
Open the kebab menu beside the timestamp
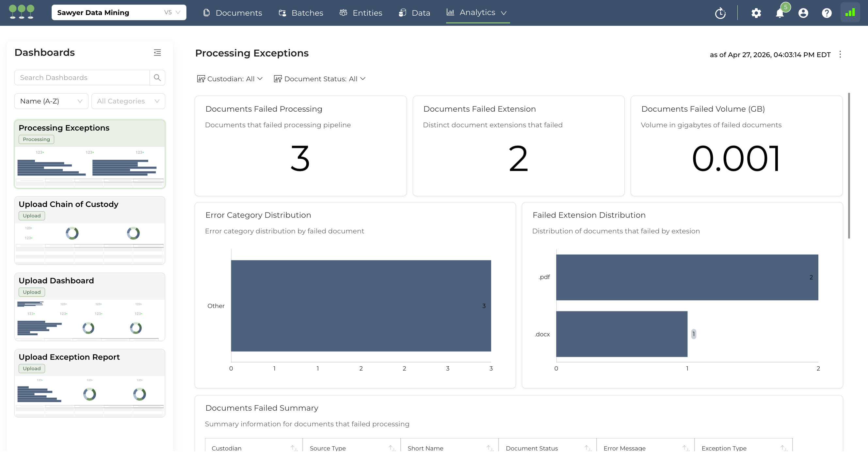pyautogui.click(x=840, y=54)
